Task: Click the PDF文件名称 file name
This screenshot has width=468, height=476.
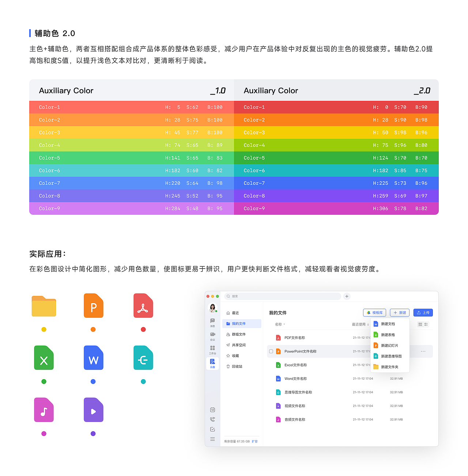Action: point(295,338)
